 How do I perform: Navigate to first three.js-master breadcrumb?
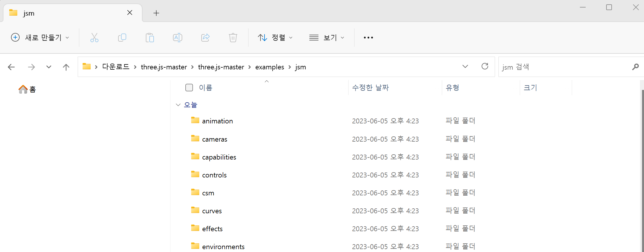pyautogui.click(x=164, y=67)
